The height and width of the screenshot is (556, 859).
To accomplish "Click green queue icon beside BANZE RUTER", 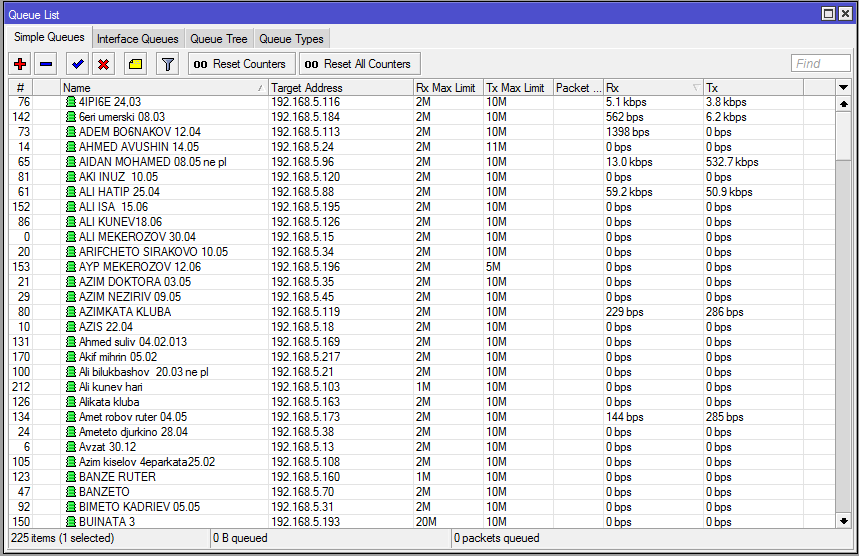I will pyautogui.click(x=70, y=477).
